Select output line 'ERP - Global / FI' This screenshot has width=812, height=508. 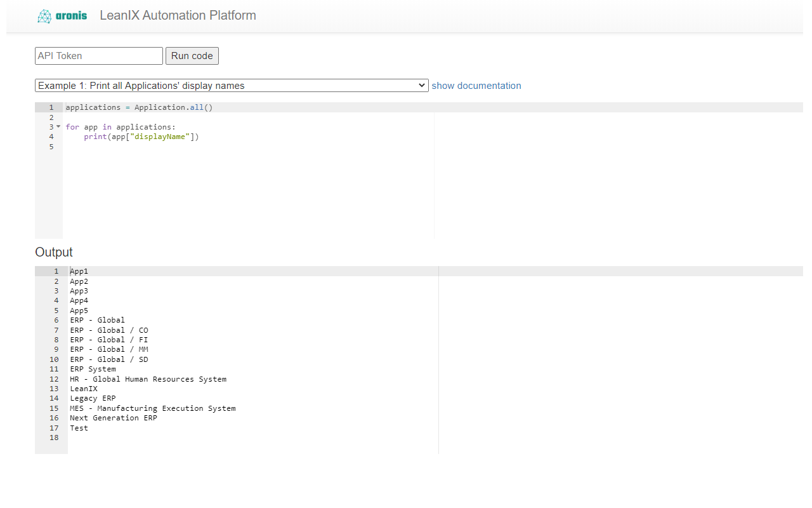coord(109,340)
